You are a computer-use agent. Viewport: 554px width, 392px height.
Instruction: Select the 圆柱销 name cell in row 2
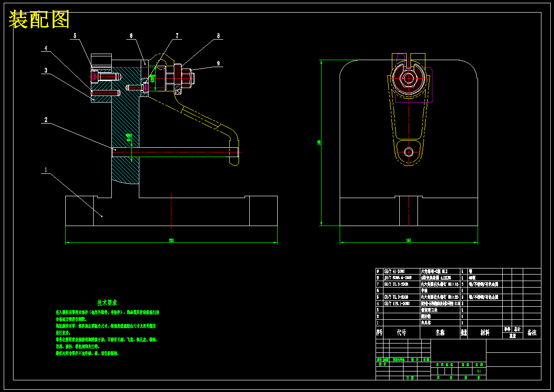440,316
